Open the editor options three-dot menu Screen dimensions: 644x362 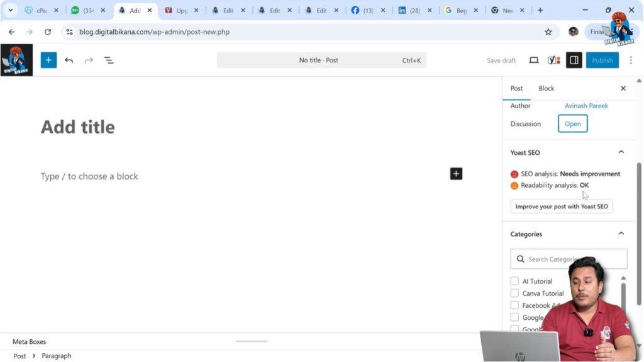(631, 60)
